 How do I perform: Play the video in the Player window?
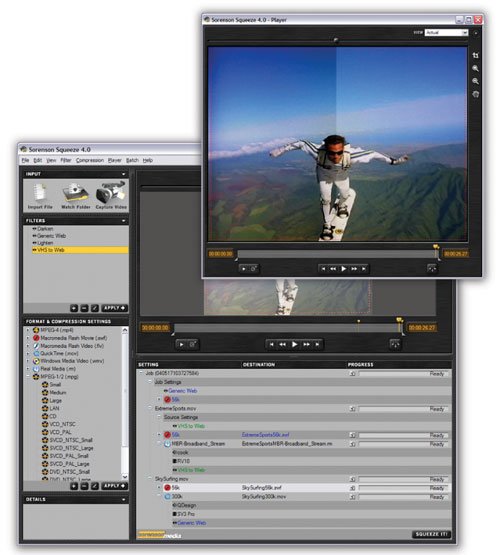(343, 269)
